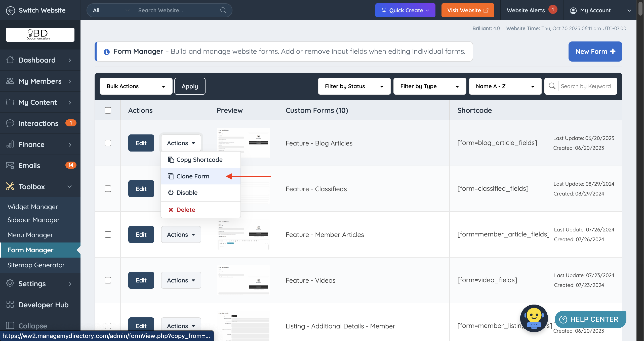The width and height of the screenshot is (644, 341).
Task: Click the Website Alerts notification badge
Action: 553,9
